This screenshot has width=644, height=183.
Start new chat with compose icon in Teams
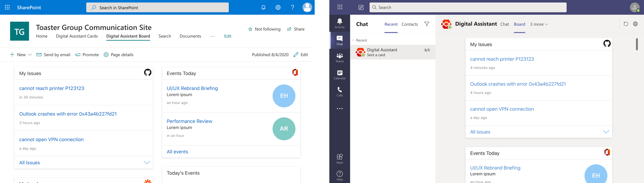(361, 7)
